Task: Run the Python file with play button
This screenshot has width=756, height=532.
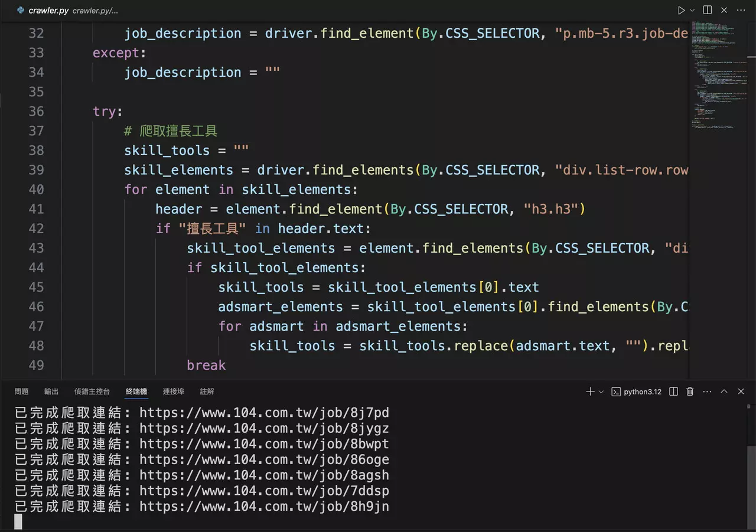Action: point(681,10)
